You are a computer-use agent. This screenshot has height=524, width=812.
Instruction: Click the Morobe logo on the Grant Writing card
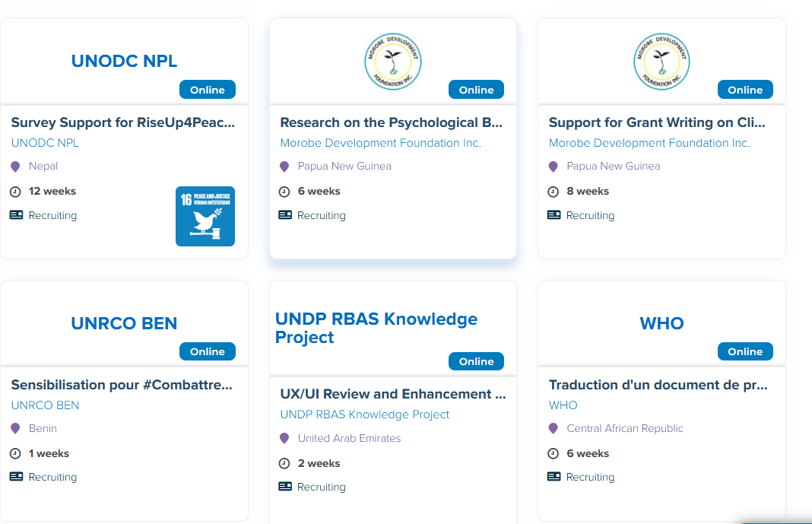661,62
